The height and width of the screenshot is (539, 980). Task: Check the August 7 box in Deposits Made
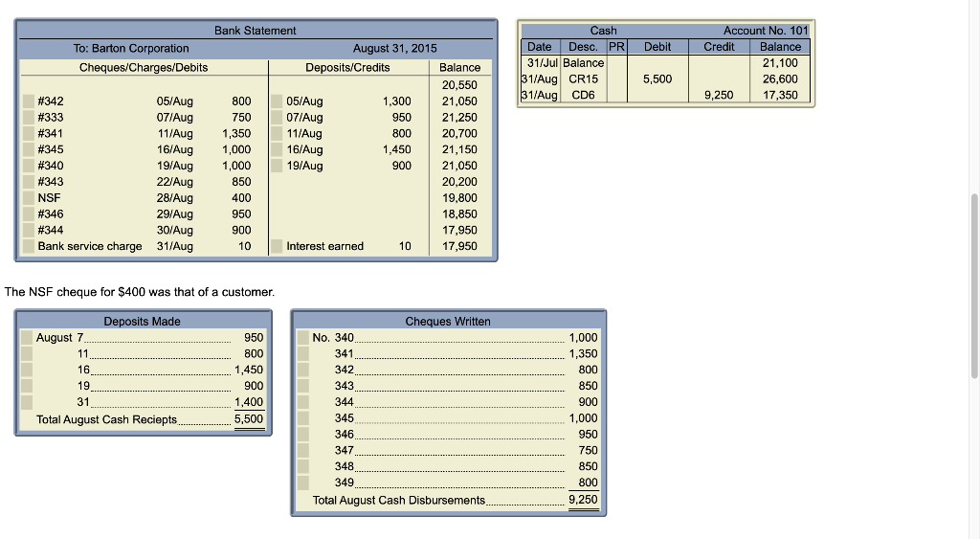point(26,338)
